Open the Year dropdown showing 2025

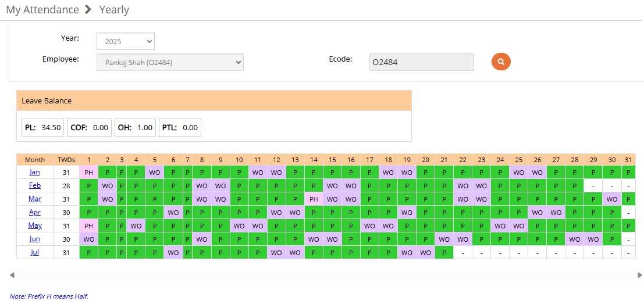[125, 41]
